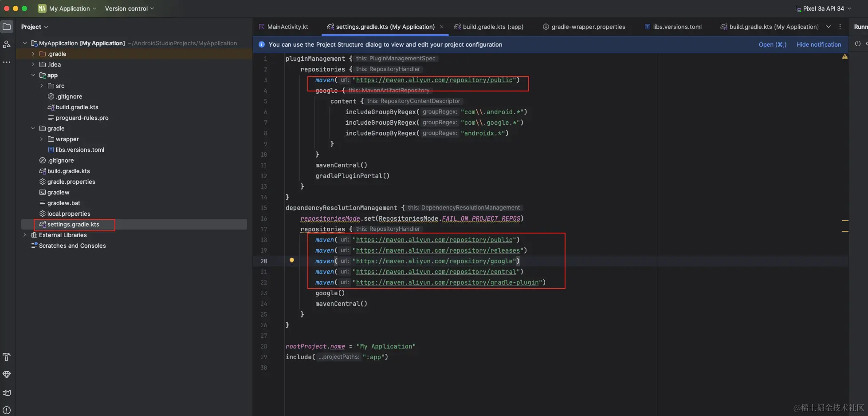Open the aliyun repository/google URL

click(434, 261)
